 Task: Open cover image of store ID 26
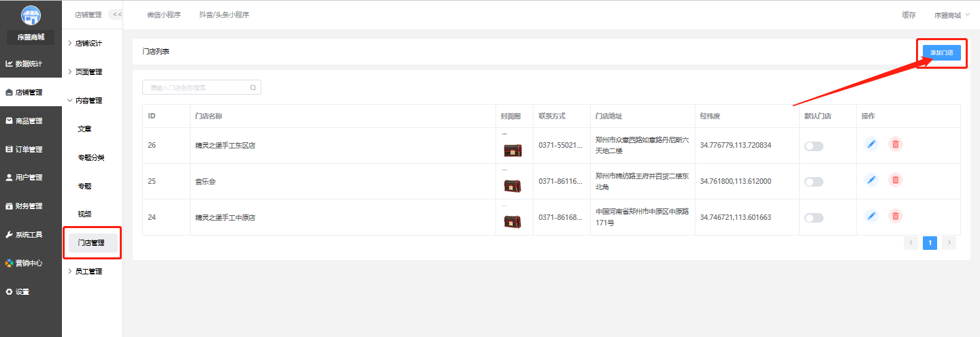pyautogui.click(x=512, y=150)
